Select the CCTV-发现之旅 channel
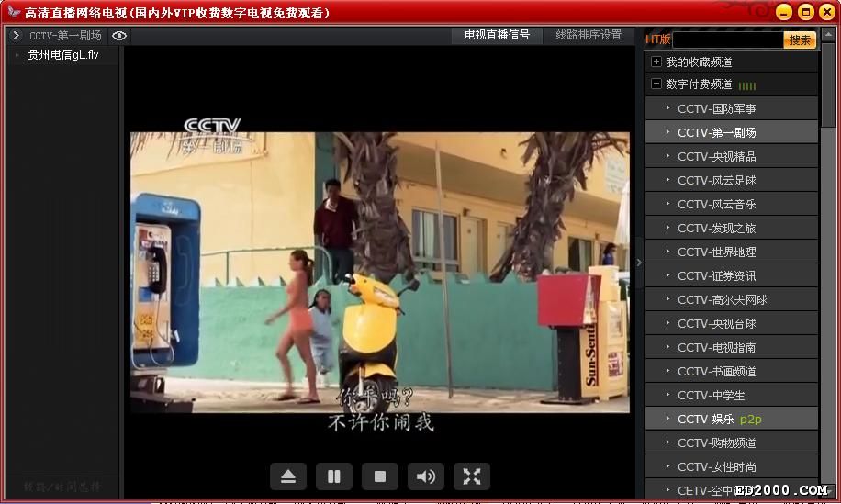This screenshot has height=504, width=841. [732, 228]
